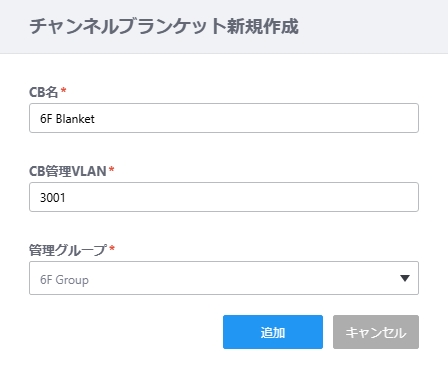The image size is (448, 368).
Task: Click the red asterisk beside CB名
Action: [63, 90]
